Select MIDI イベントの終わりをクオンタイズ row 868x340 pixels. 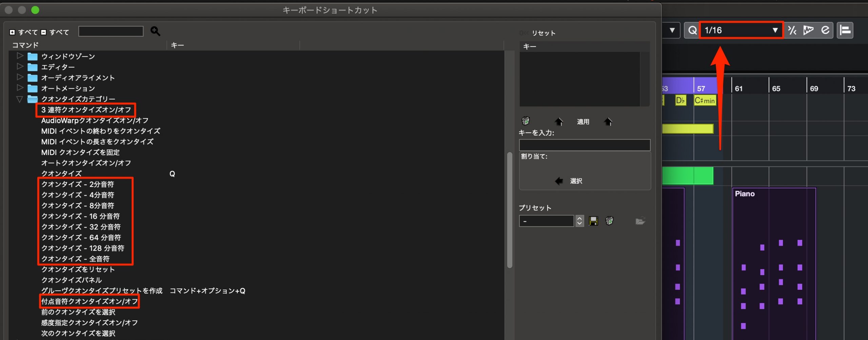(100, 131)
